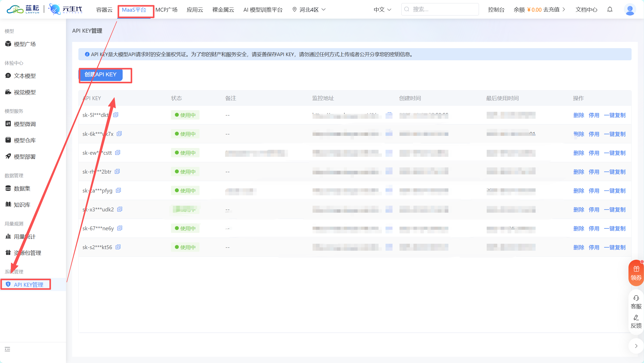
Task: Copy the sk-5l***dkt API key icon
Action: 116,115
